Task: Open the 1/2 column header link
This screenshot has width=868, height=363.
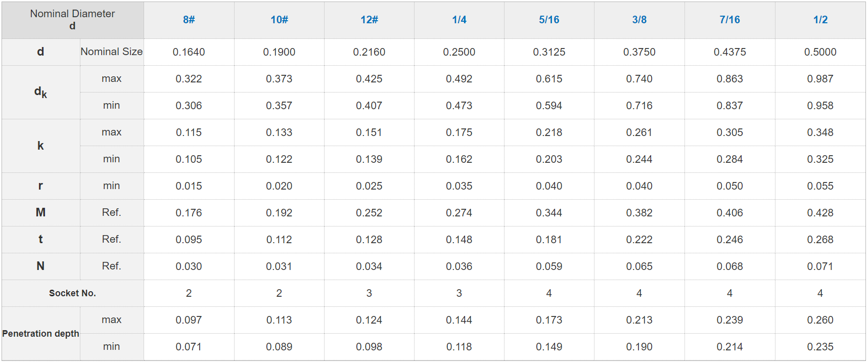Action: pos(820,20)
